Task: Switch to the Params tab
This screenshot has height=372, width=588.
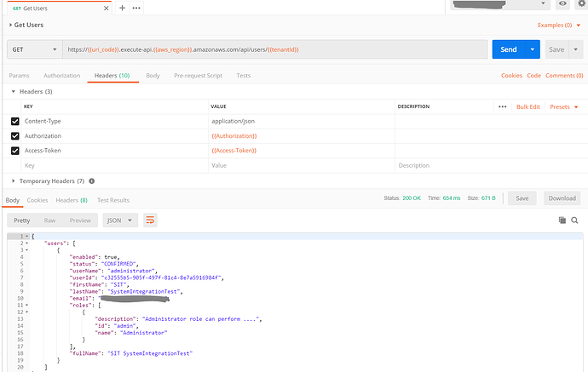Action: pyautogui.click(x=19, y=75)
